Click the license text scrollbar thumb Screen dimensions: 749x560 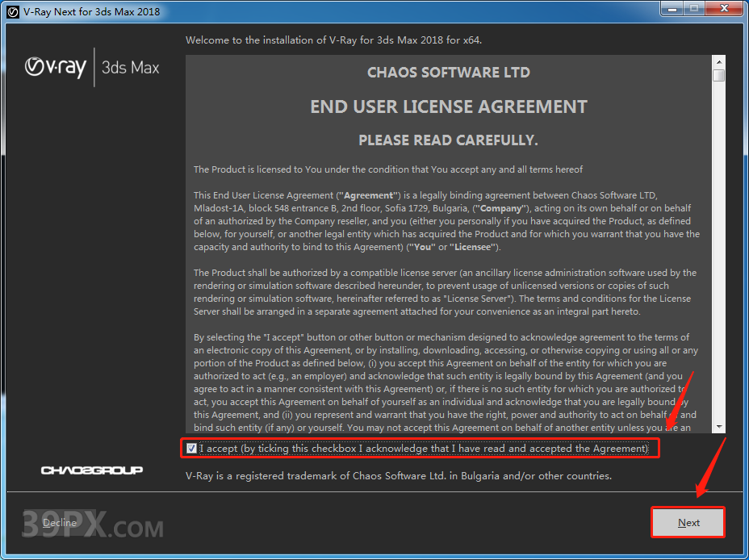[x=718, y=75]
